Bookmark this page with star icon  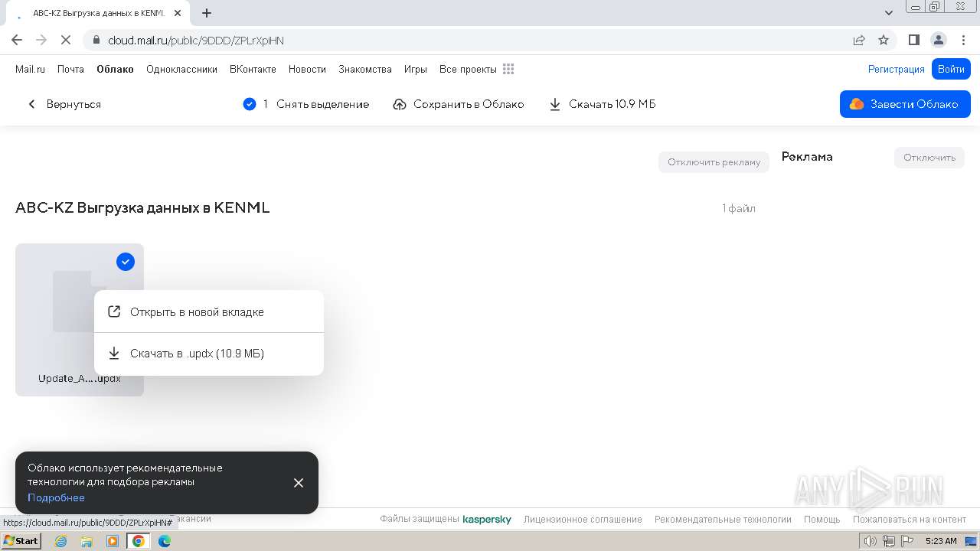[x=884, y=40]
